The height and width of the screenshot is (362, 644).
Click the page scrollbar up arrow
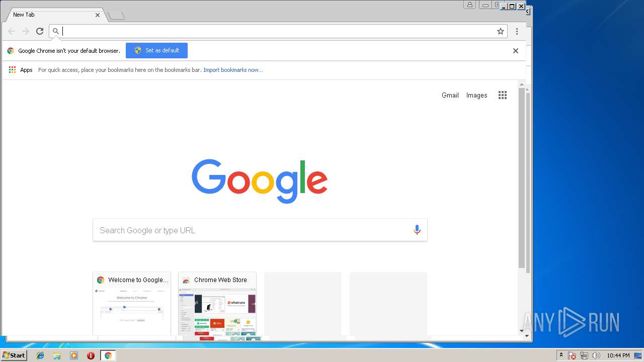522,84
